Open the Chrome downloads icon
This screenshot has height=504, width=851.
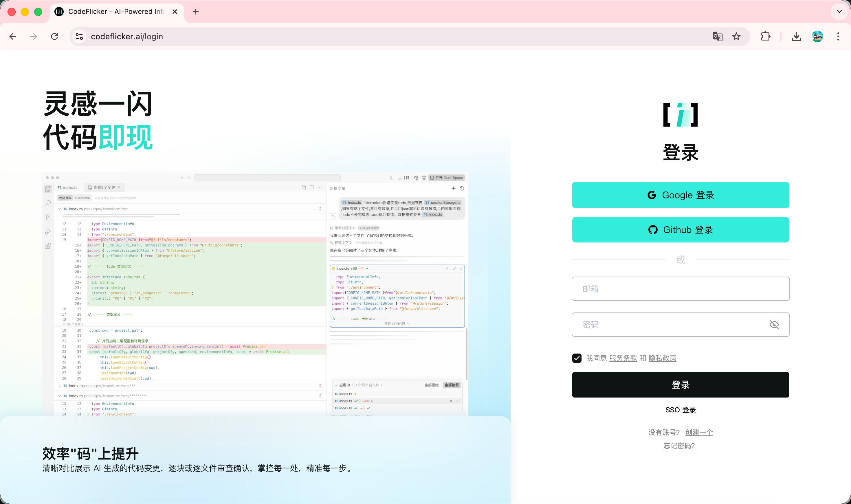(x=796, y=36)
